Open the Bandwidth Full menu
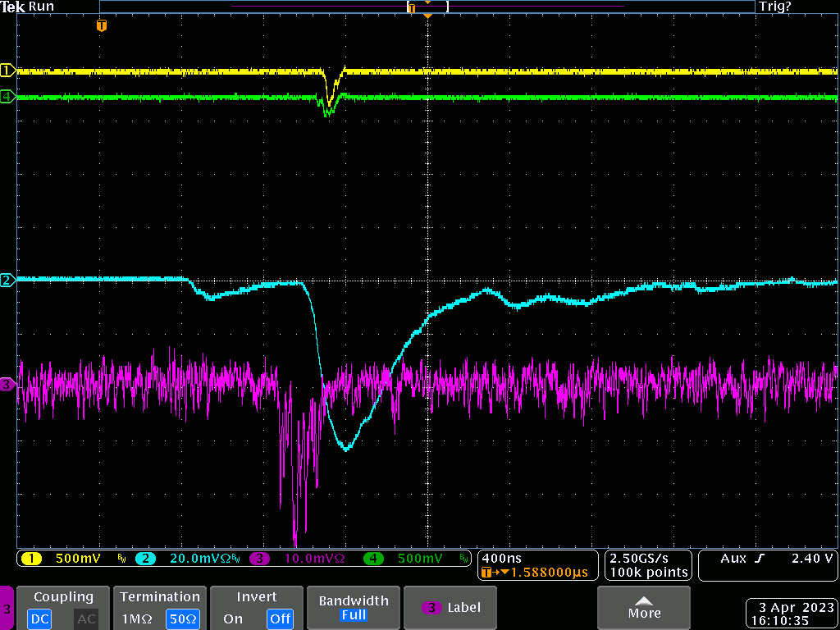 click(x=354, y=608)
